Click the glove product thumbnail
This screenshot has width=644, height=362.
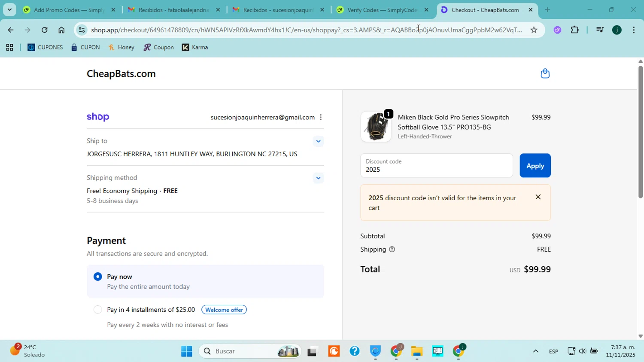tap(376, 127)
